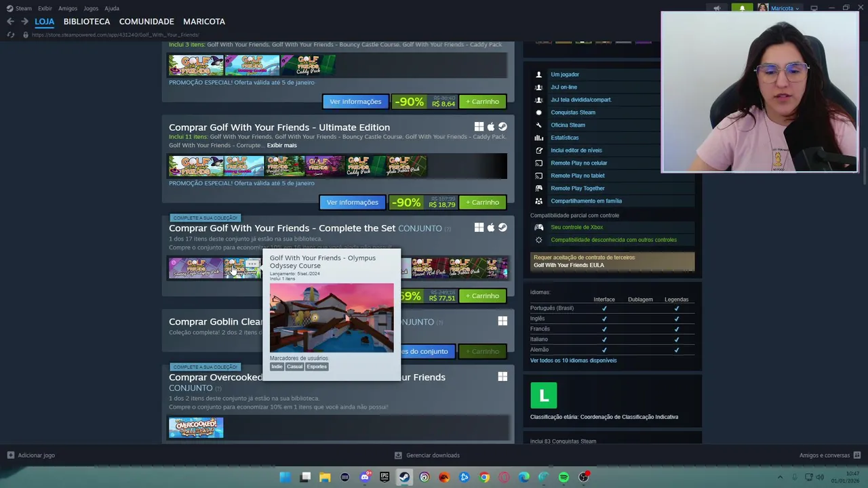This screenshot has width=868, height=488.
Task: Open the Overcooked bundle thumbnail
Action: [x=196, y=428]
